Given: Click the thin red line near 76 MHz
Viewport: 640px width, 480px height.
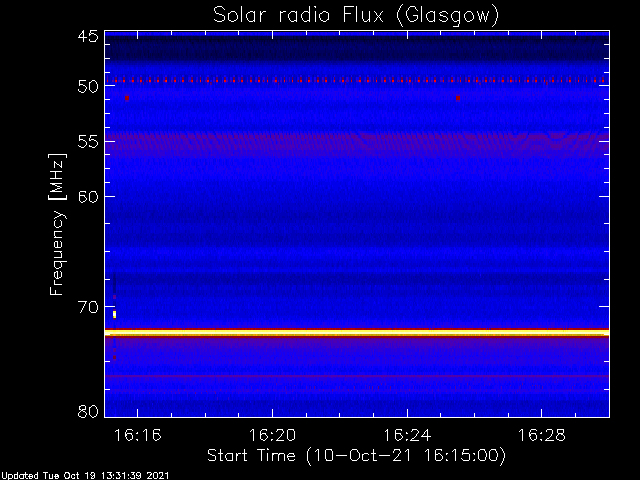Looking at the screenshot, I should point(357,376).
